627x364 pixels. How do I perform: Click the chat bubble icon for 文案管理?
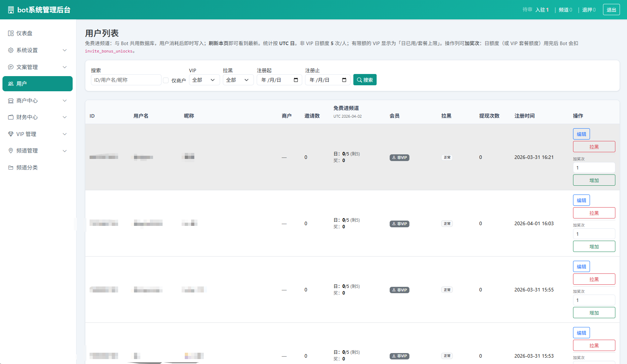coord(11,67)
